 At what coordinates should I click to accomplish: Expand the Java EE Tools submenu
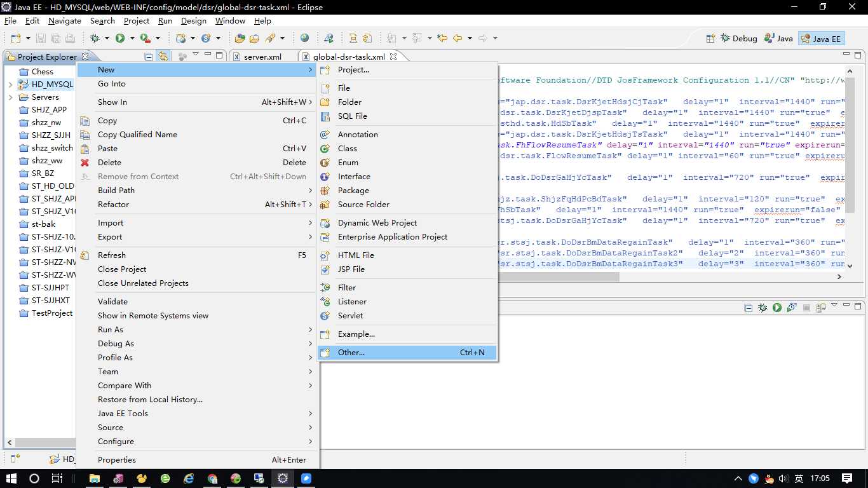[197, 413]
